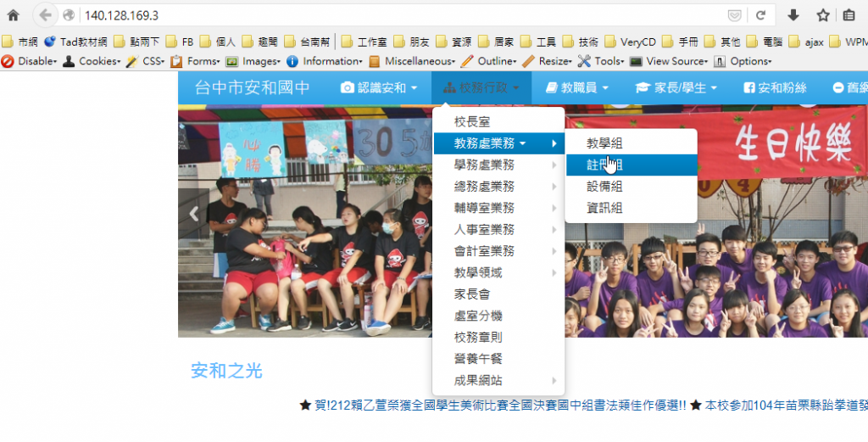868x442 pixels.
Task: Choose 資訊組 in the submenu
Action: click(631, 208)
